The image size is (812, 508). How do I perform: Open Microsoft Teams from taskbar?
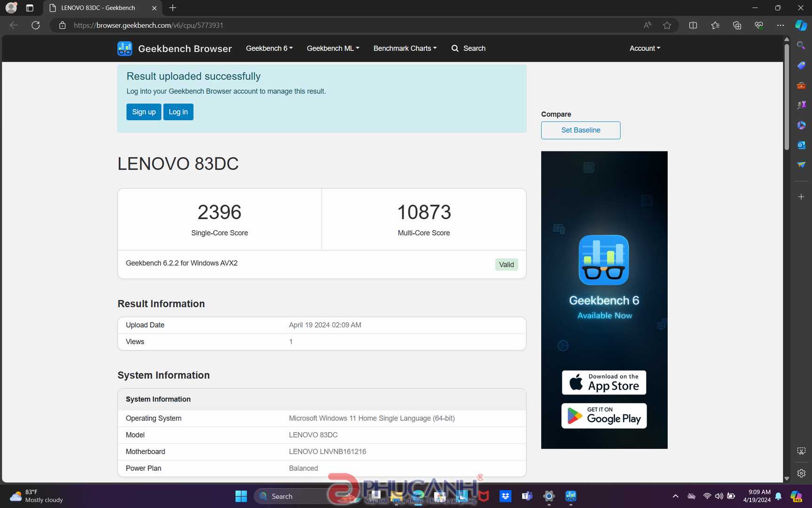(x=527, y=496)
